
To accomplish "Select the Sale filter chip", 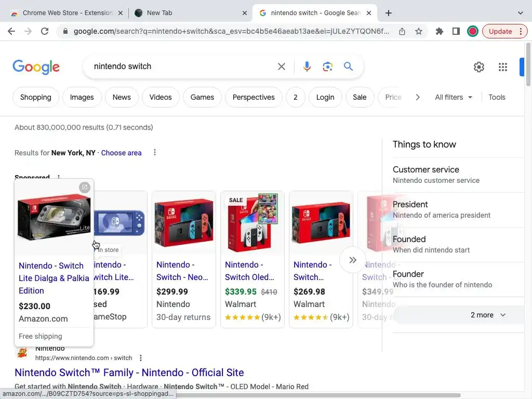I will 360,97.
